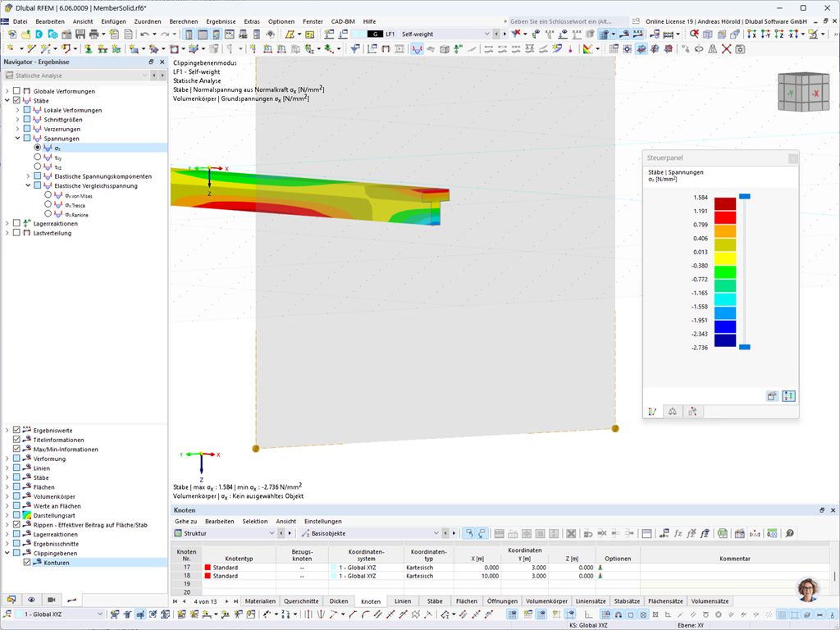Open the Struktur dropdown in Knoten table
The width and height of the screenshot is (840, 630).
click(272, 533)
